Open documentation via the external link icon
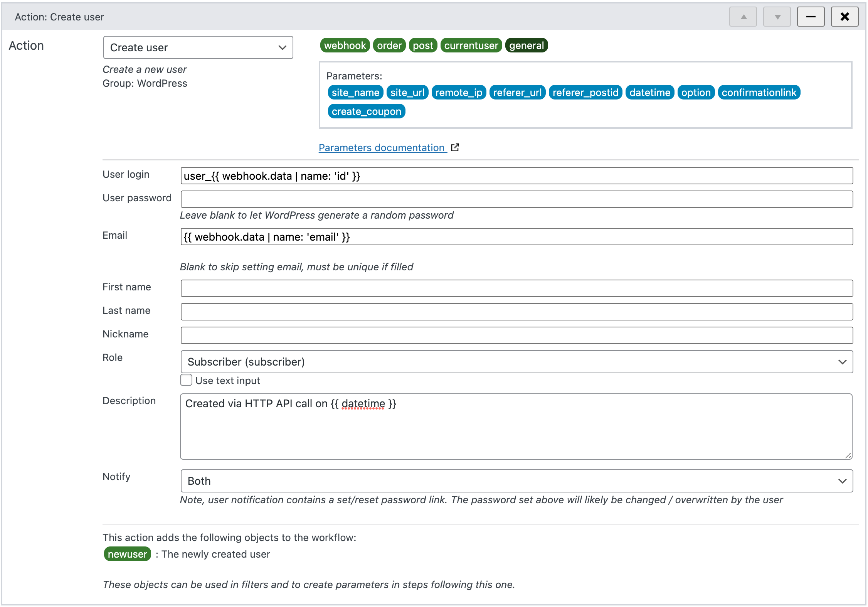868x607 pixels. click(x=455, y=147)
